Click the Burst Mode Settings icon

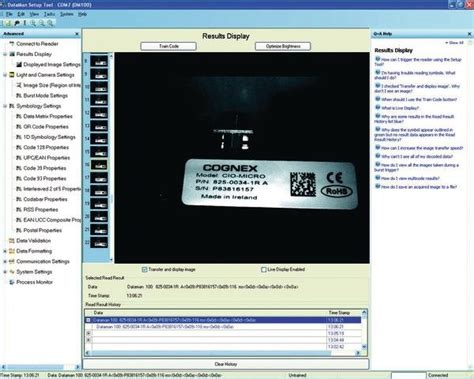[19, 96]
